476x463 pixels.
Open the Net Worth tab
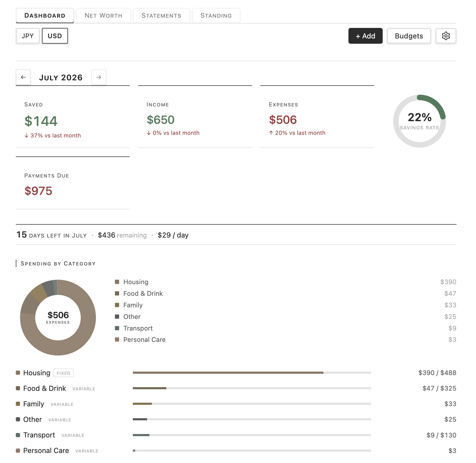(x=104, y=16)
